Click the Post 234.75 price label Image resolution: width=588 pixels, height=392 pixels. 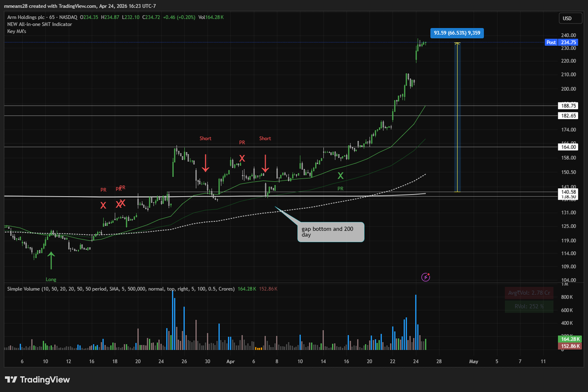tap(561, 42)
